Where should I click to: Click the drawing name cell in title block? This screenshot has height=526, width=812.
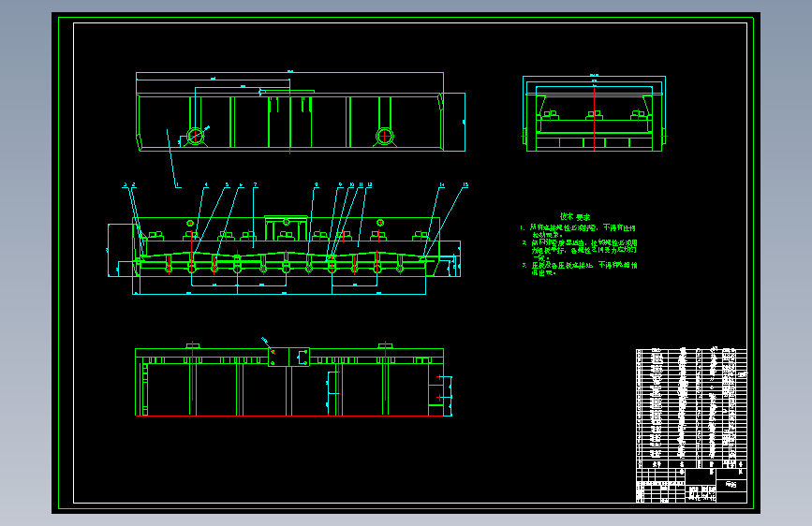point(731,485)
